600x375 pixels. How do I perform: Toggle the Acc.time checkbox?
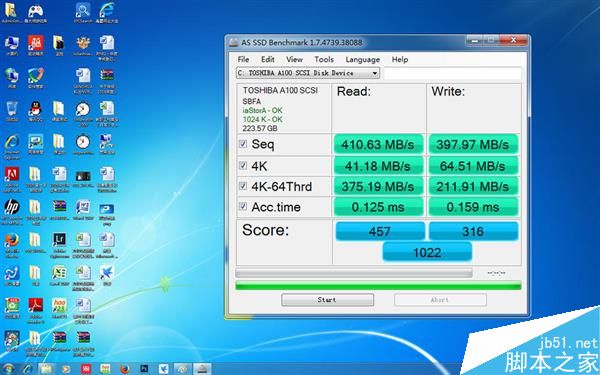tap(243, 206)
